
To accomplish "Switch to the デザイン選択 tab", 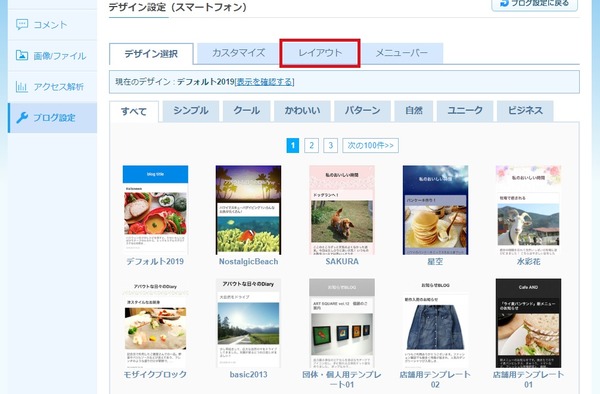I will coord(151,54).
